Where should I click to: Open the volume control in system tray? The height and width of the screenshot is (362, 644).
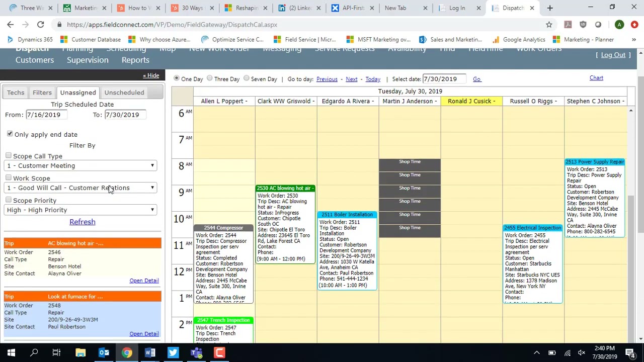point(582,352)
